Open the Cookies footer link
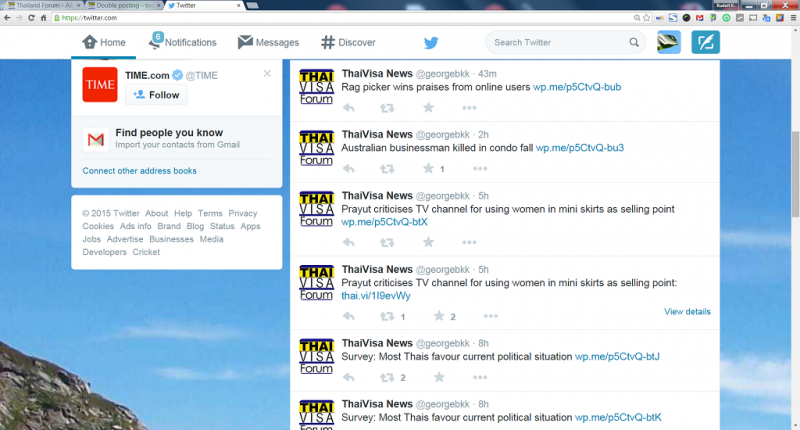Image resolution: width=800 pixels, height=430 pixels. click(x=98, y=226)
